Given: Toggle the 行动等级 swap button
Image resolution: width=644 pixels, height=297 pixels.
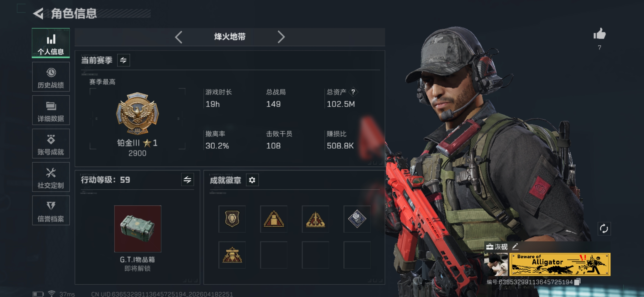Looking at the screenshot, I should click(187, 180).
